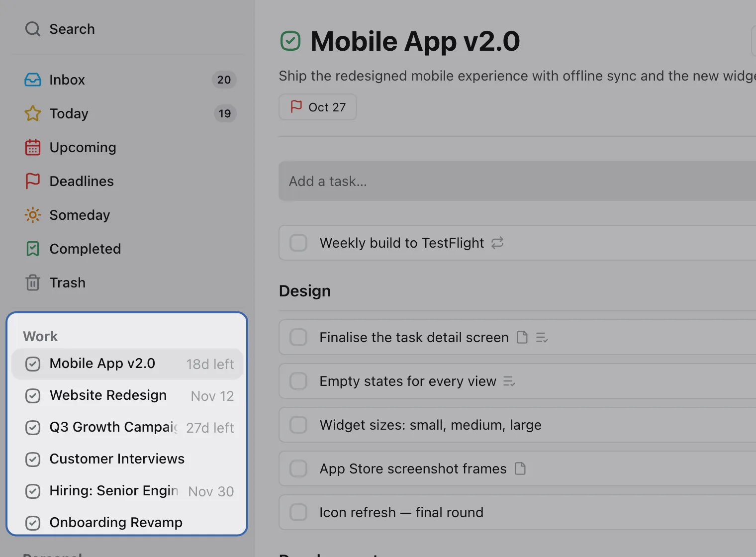Click the checklist icon on Empty states
Viewport: 756px width, 557px height.
509,381
